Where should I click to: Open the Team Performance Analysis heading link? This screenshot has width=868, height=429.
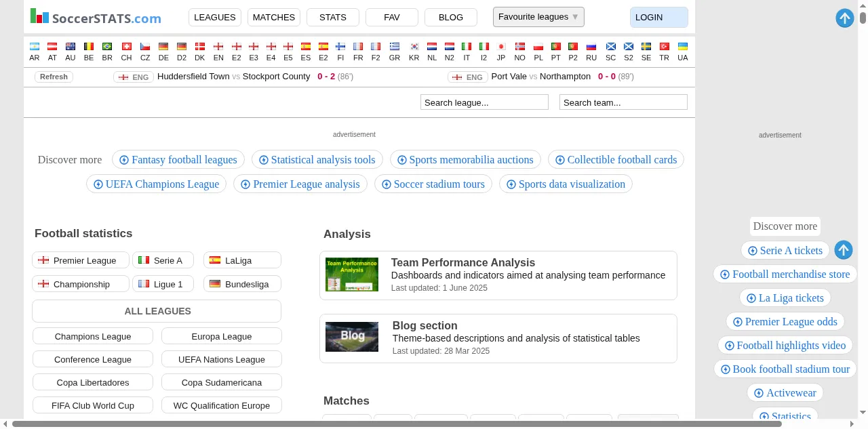coord(463,262)
